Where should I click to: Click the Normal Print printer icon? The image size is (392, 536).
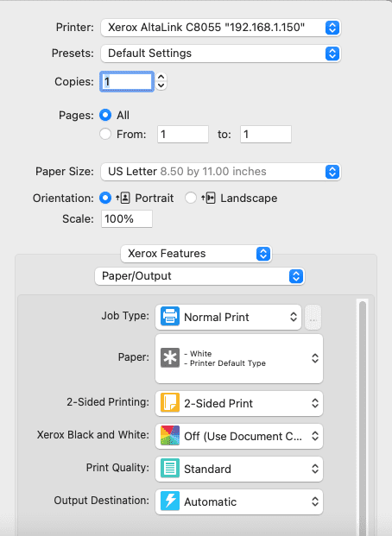pos(170,316)
